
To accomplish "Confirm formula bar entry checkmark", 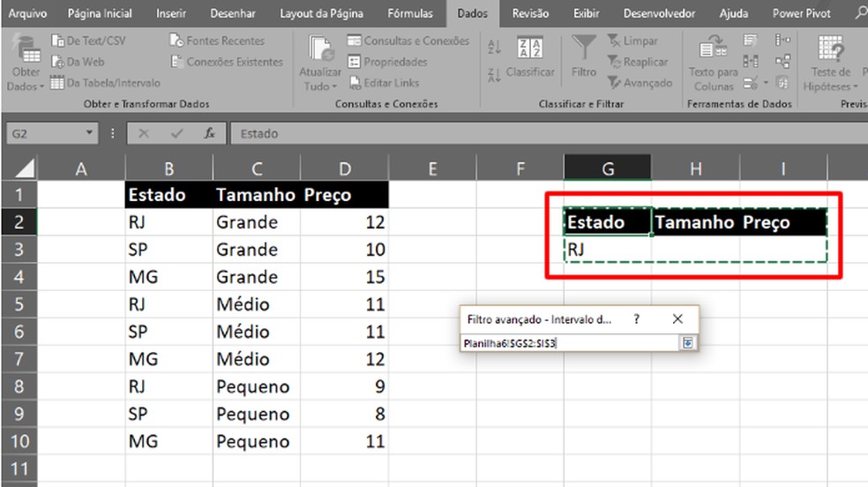I will (177, 133).
